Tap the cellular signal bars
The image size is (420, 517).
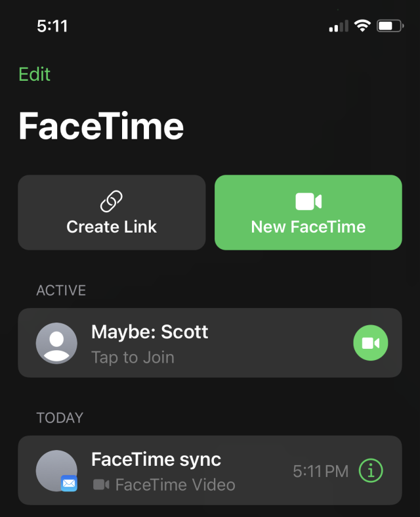pyautogui.click(x=339, y=26)
